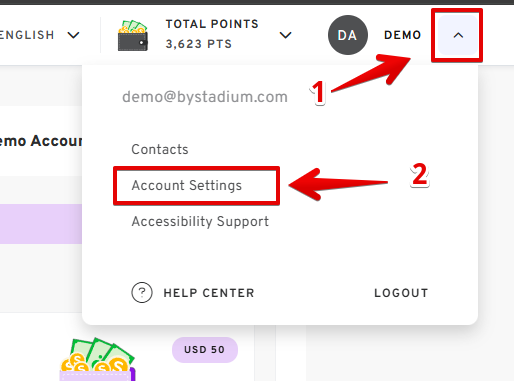Open the English language dropdown
This screenshot has height=381, width=514.
point(73,35)
